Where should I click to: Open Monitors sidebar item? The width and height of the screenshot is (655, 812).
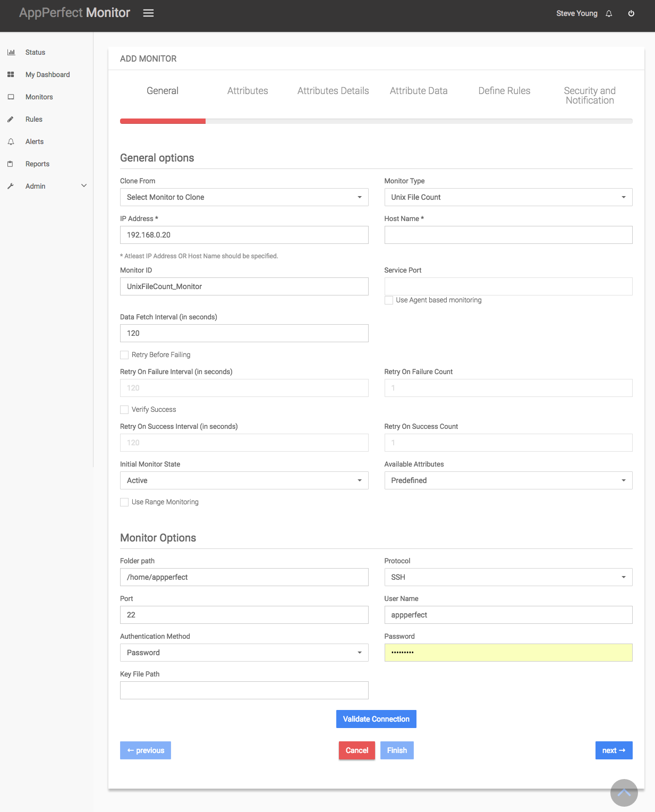point(39,97)
